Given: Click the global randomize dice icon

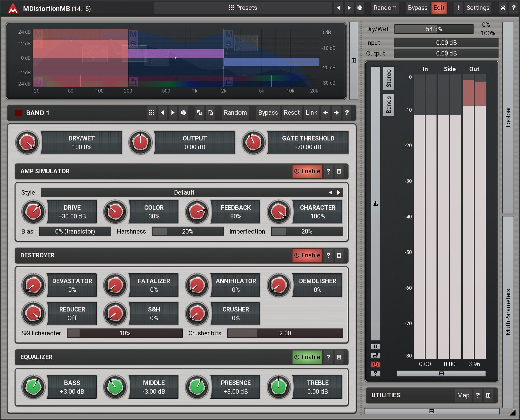Looking at the screenshot, I should [360, 8].
